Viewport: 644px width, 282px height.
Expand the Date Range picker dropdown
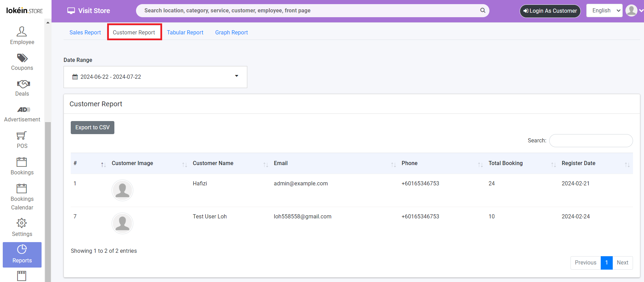pyautogui.click(x=155, y=77)
